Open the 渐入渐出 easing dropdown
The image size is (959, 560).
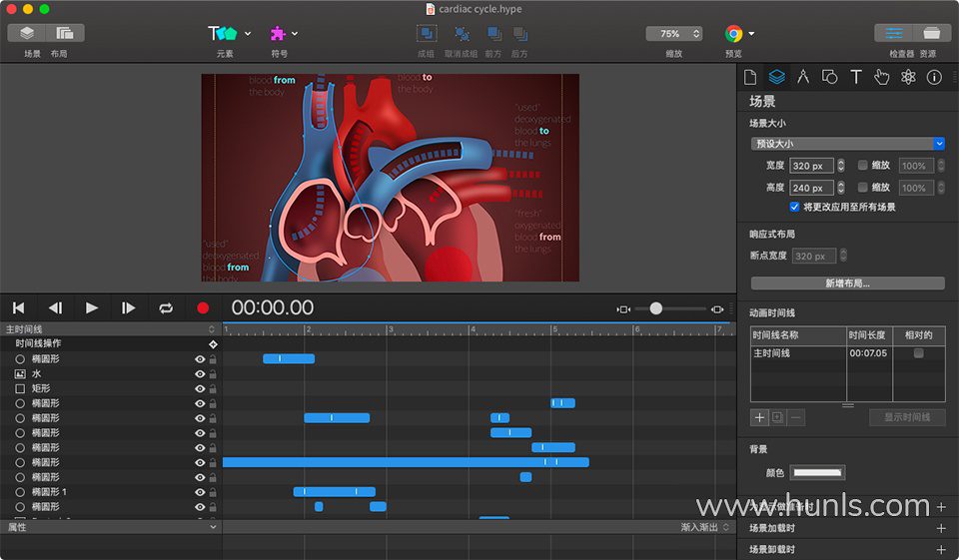(704, 527)
